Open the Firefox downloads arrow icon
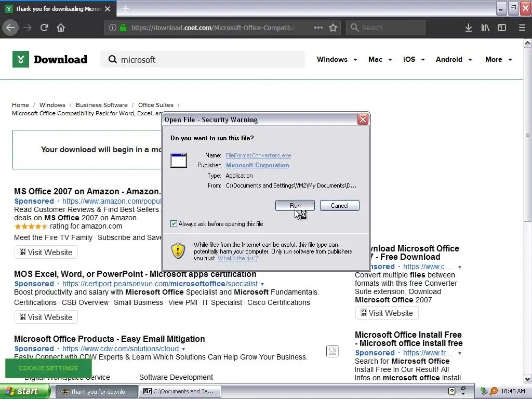This screenshot has height=399, width=532. [469, 28]
